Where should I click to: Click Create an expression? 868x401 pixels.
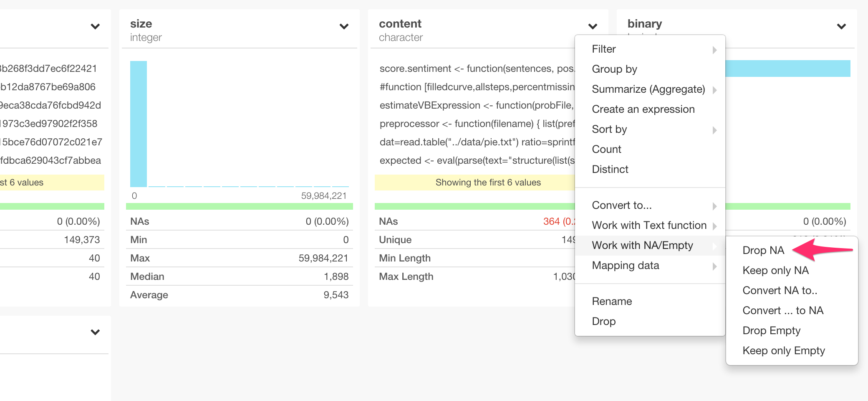[643, 109]
